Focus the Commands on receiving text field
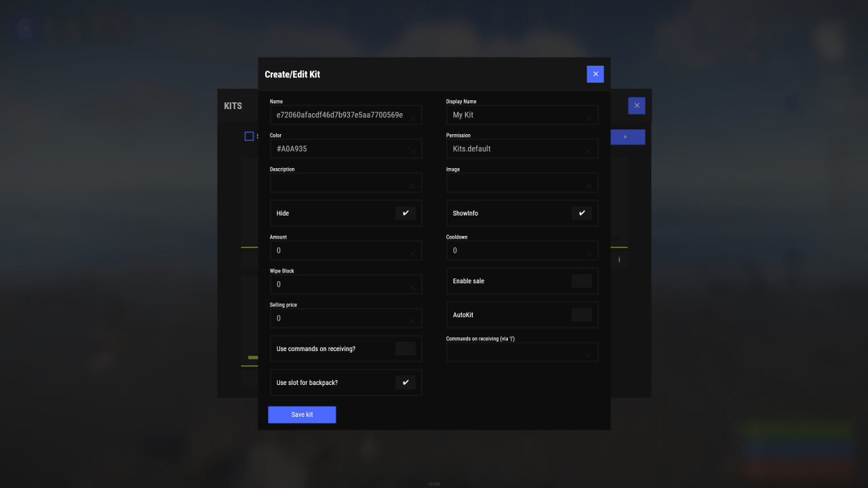Viewport: 868px width, 488px height. (x=515, y=352)
